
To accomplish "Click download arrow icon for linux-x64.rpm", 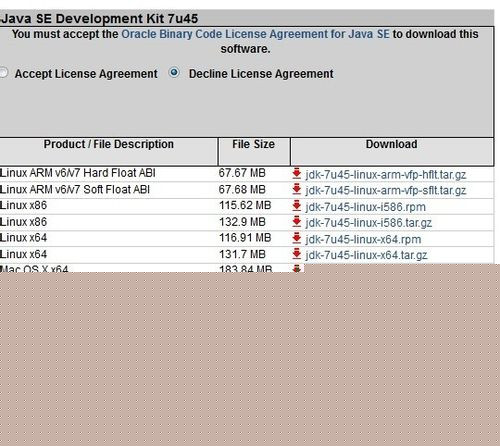I will tap(296, 238).
